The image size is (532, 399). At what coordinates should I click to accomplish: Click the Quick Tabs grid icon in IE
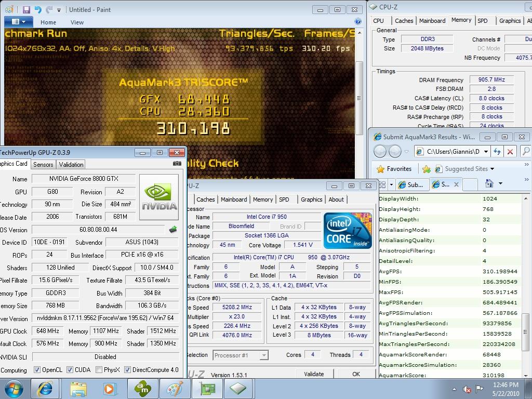pyautogui.click(x=382, y=184)
